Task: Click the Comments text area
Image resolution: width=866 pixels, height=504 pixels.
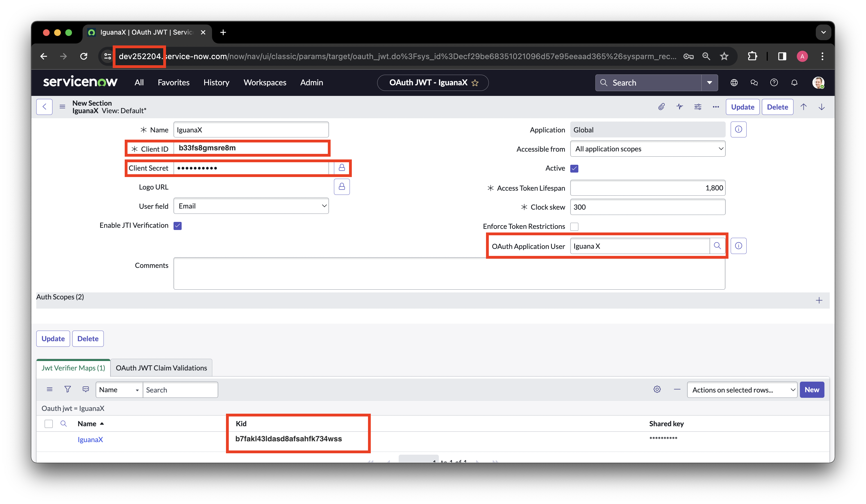Action: [x=449, y=273]
